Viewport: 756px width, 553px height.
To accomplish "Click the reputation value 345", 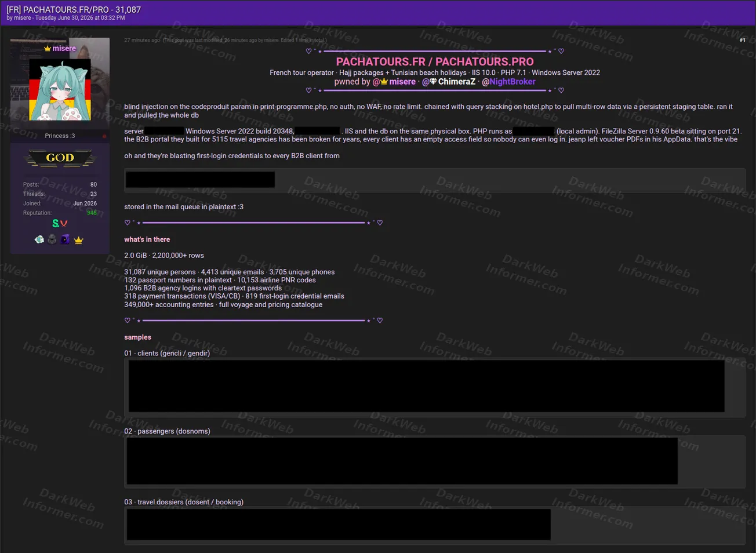I will pyautogui.click(x=92, y=213).
